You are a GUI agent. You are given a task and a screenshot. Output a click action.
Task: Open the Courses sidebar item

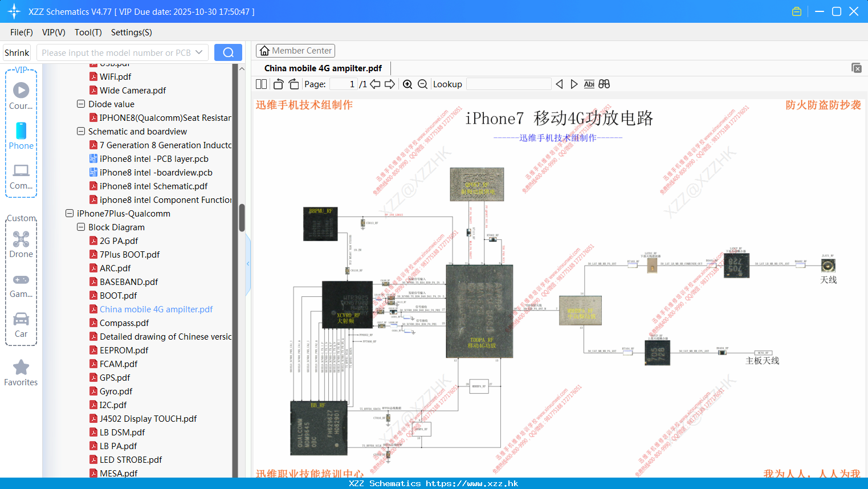(21, 96)
